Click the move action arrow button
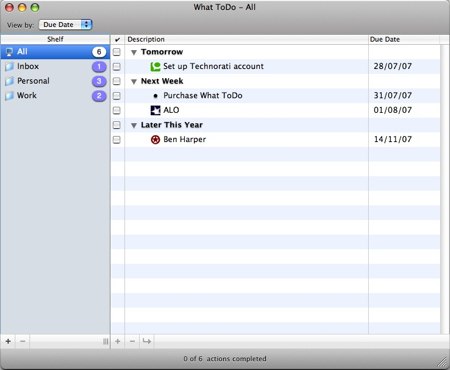The width and height of the screenshot is (450, 370). tap(147, 341)
